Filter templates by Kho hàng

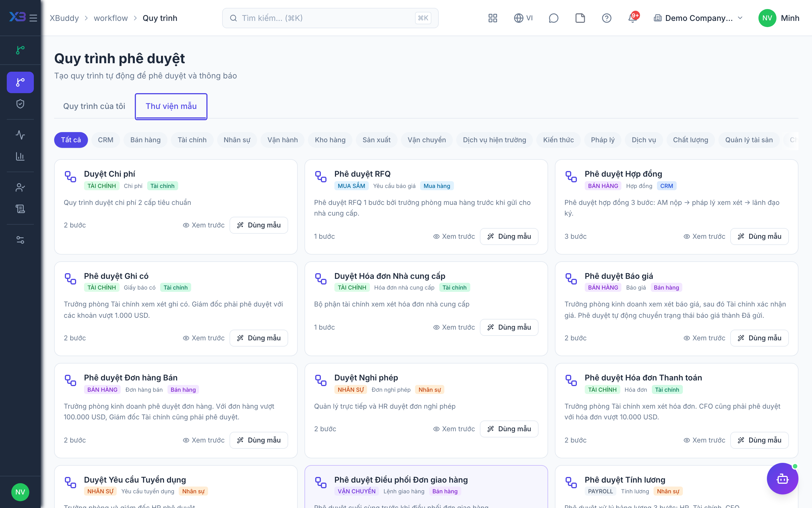coord(330,140)
